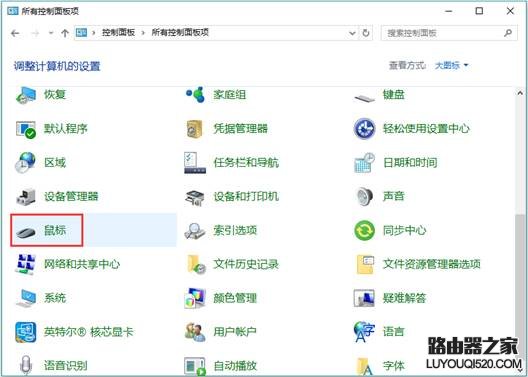
Task: Open the 任务栏和导航 icon
Action: [195, 163]
